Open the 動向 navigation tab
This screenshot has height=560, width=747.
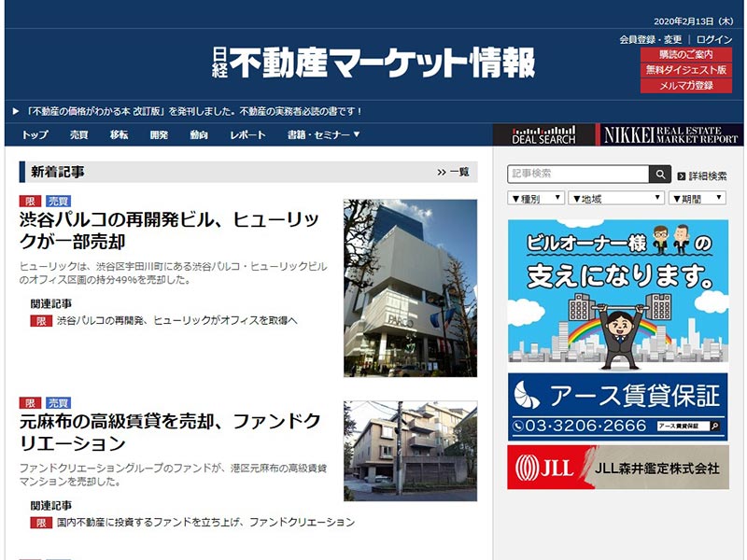point(199,134)
